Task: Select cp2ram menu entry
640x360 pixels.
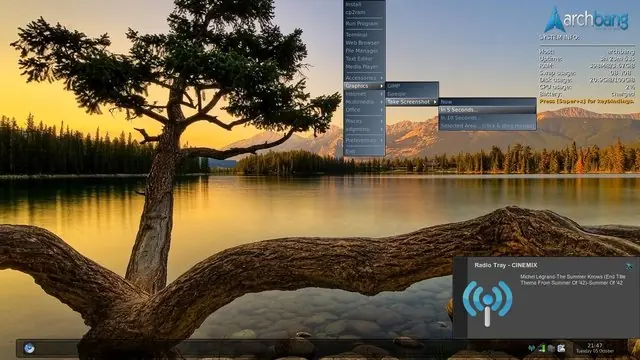Action: 364,13
